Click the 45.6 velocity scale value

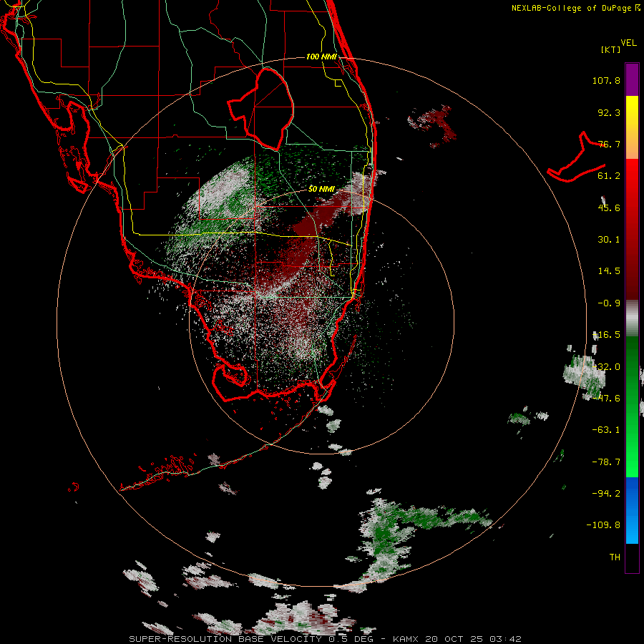[x=609, y=208]
